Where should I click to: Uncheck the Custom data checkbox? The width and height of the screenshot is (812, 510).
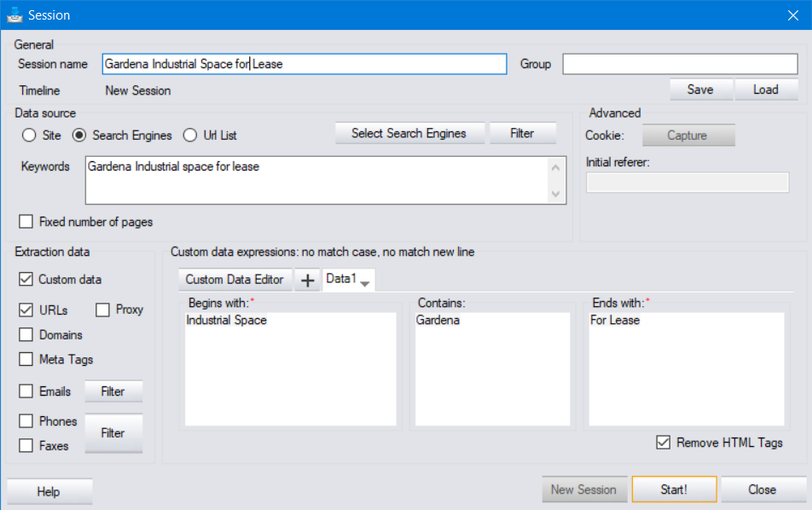[25, 279]
